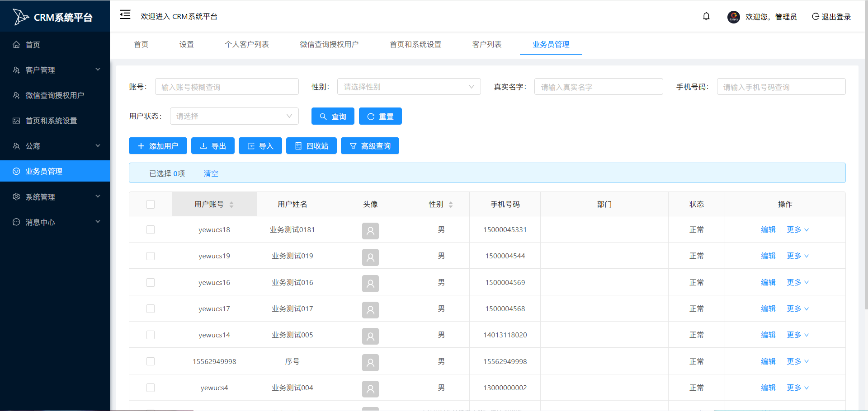Click 编辑 for user yewucs19
The image size is (868, 411).
pos(768,256)
